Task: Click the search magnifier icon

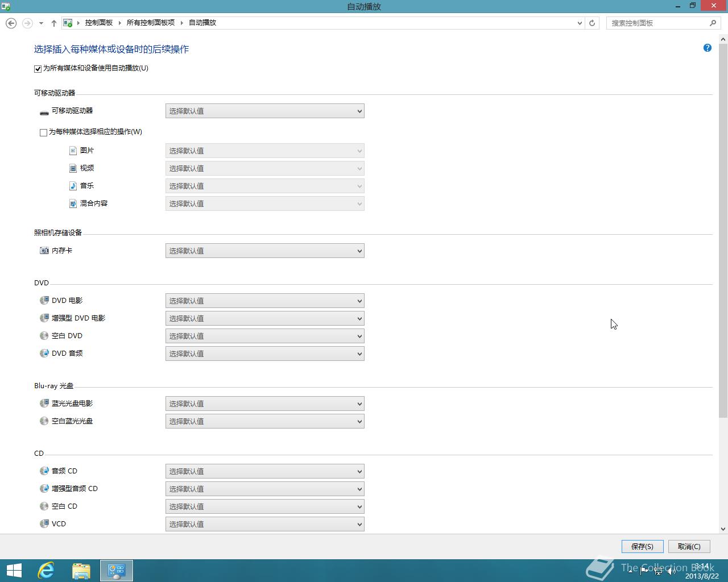Action: pos(713,23)
